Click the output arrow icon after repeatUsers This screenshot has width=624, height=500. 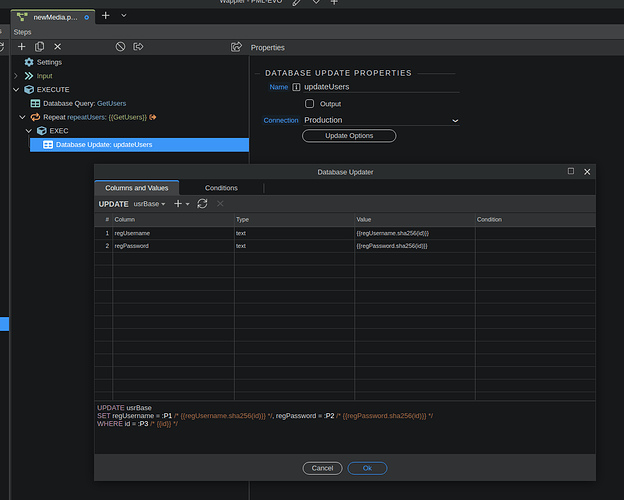153,117
